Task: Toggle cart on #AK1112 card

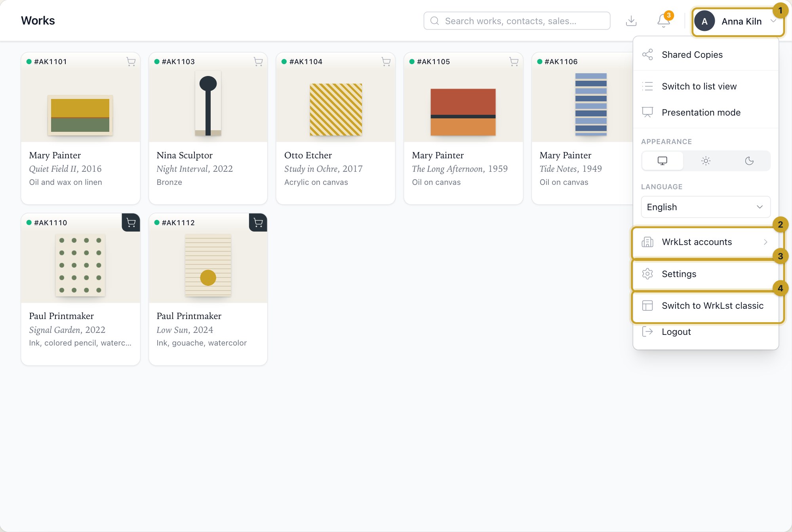Action: point(258,222)
